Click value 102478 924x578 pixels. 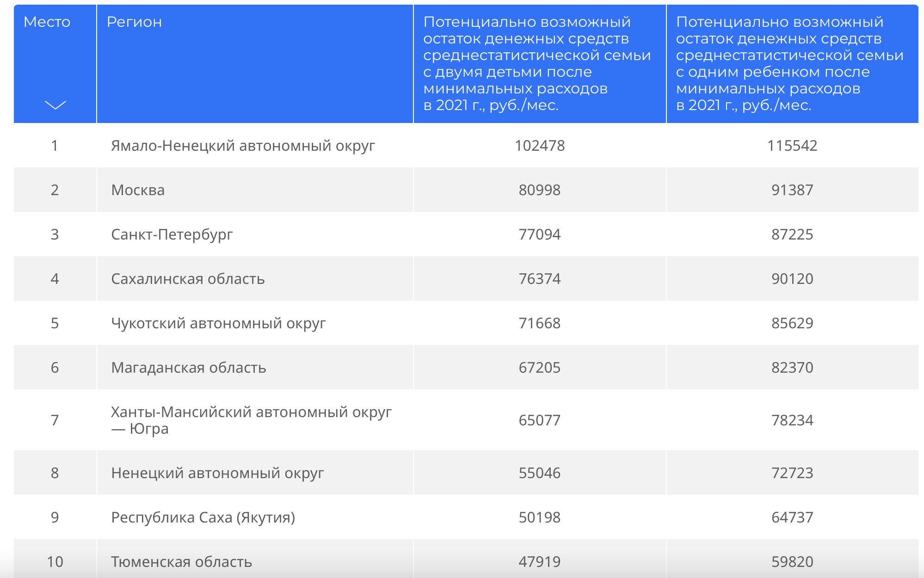point(540,146)
